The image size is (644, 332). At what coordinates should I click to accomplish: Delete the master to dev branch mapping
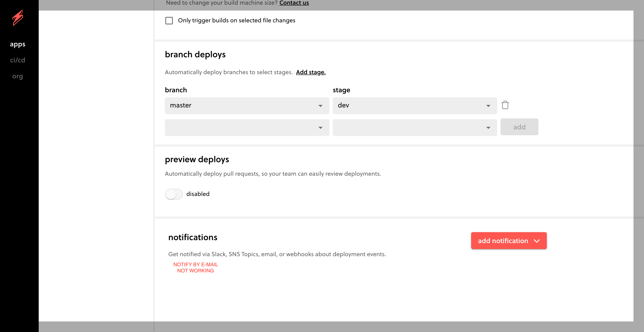505,105
